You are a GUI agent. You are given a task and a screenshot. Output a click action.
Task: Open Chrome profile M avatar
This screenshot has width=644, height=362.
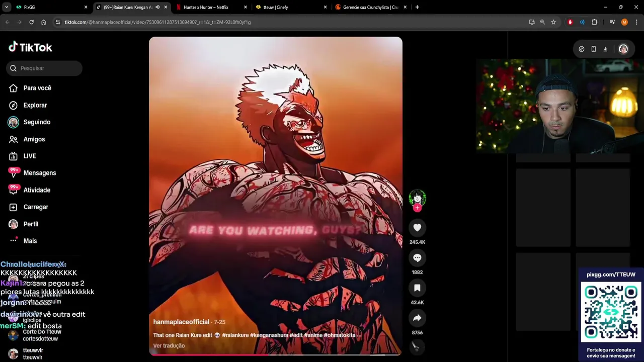pyautogui.click(x=624, y=22)
